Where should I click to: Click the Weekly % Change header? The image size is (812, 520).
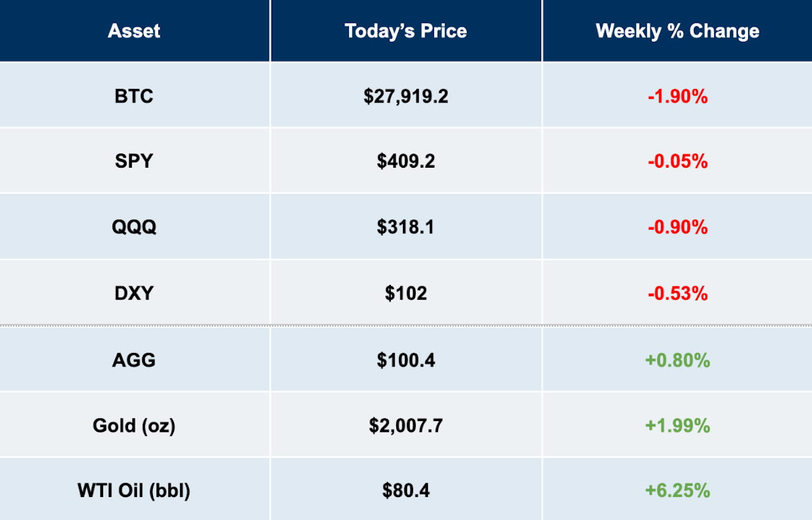click(x=677, y=31)
